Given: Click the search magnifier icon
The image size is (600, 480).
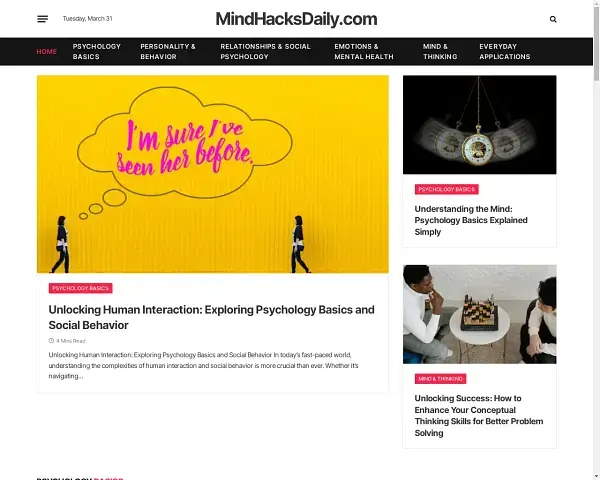Looking at the screenshot, I should (x=553, y=19).
